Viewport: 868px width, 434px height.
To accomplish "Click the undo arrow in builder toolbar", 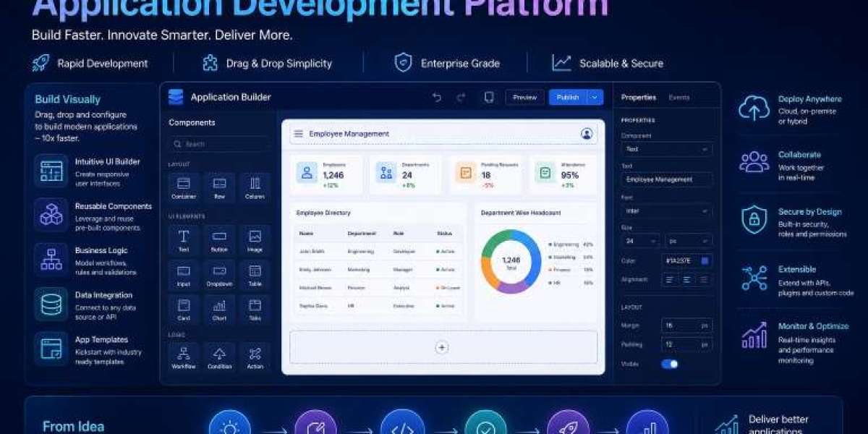I will tap(437, 97).
